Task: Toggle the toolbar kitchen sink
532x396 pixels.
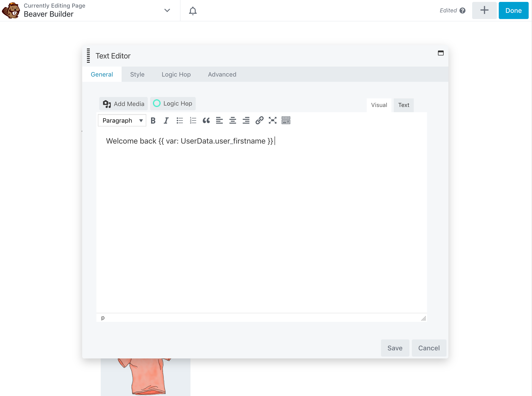Action: pyautogui.click(x=286, y=120)
